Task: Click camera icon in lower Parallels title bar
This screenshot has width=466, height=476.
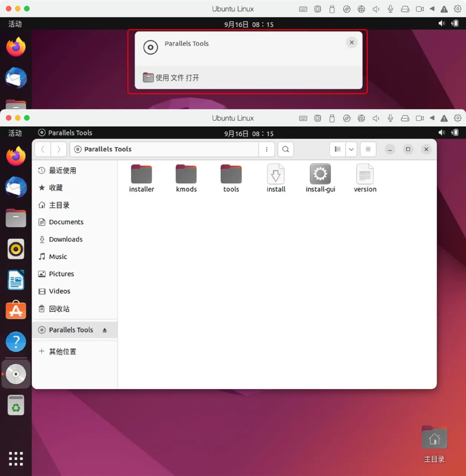Action: click(x=420, y=118)
